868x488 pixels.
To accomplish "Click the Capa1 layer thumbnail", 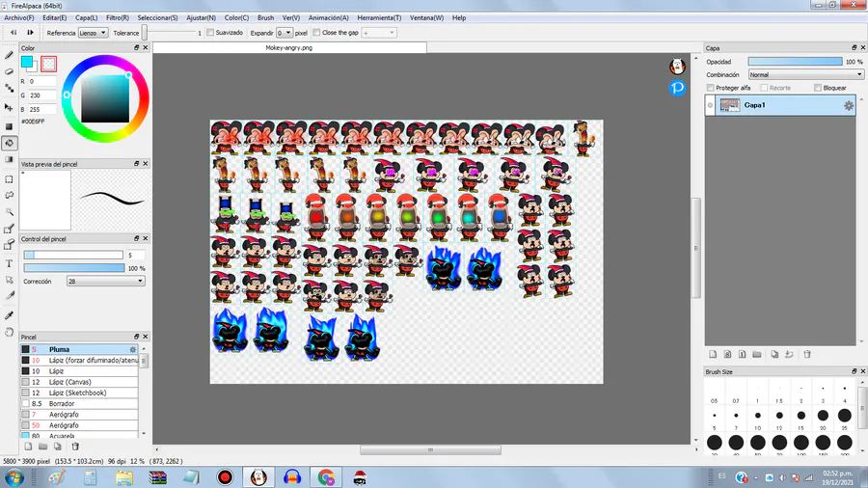I will pos(730,105).
